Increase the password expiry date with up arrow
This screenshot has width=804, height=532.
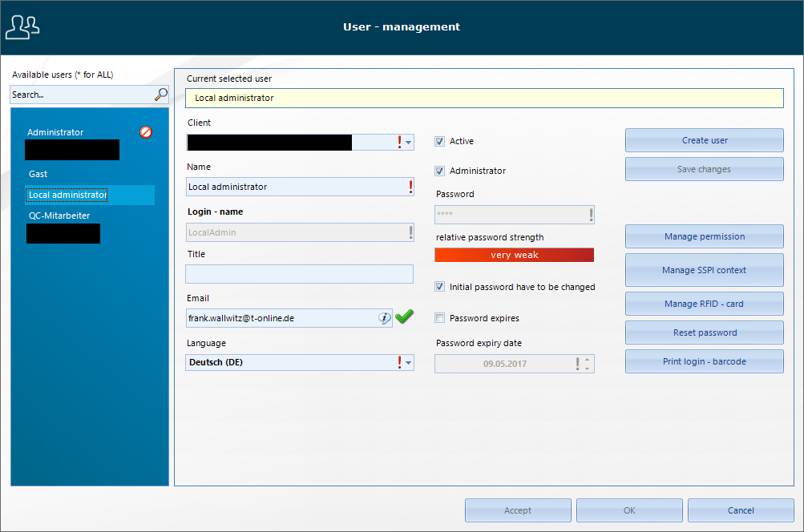tap(587, 359)
